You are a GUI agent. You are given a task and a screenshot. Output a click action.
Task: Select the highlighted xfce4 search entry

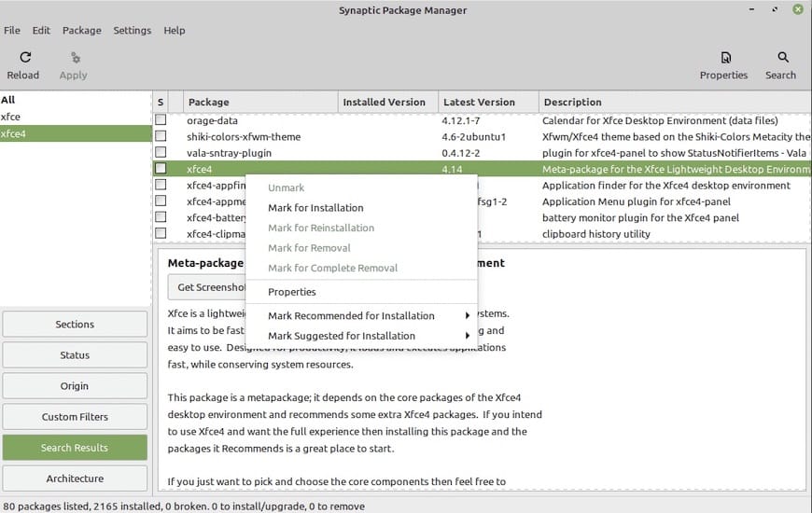pyautogui.click(x=76, y=133)
